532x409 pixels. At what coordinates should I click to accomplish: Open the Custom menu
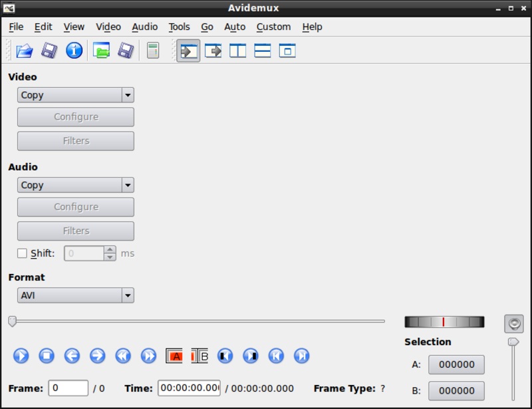tap(273, 27)
